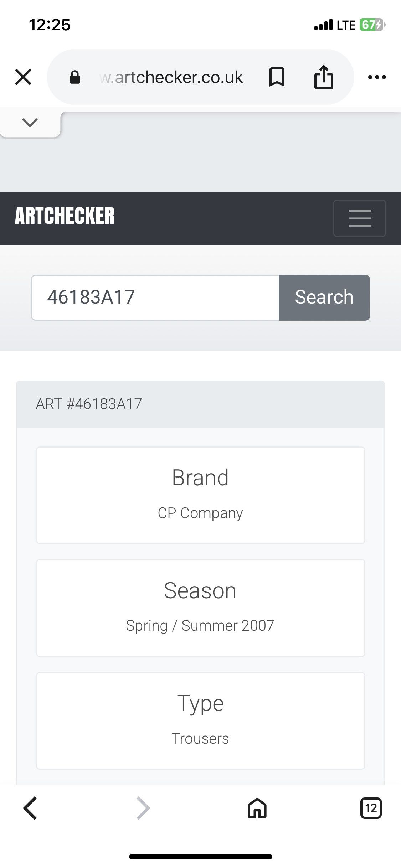Select the Season Spring / Summer 2007 card

pyautogui.click(x=200, y=608)
